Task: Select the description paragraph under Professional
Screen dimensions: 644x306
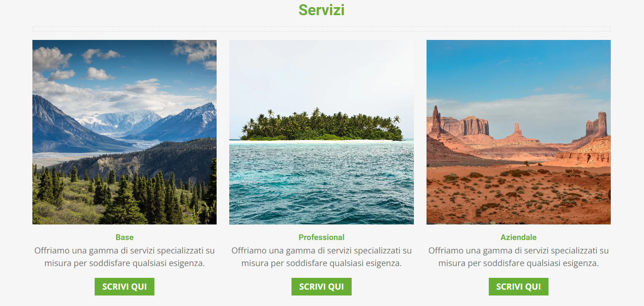Action: [321, 257]
